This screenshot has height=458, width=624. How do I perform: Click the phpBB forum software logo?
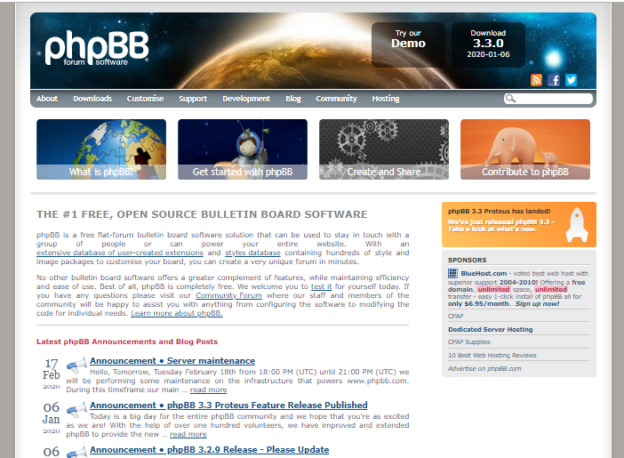coord(97,48)
